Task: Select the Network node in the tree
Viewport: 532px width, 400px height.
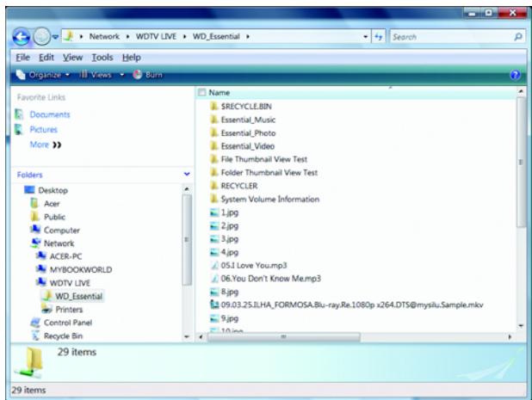Action: tap(59, 243)
